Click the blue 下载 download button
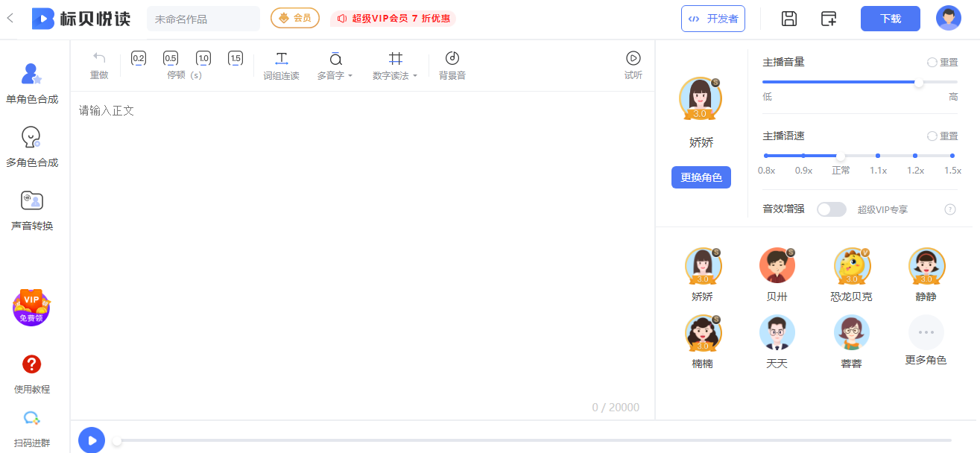980x453 pixels. point(891,19)
